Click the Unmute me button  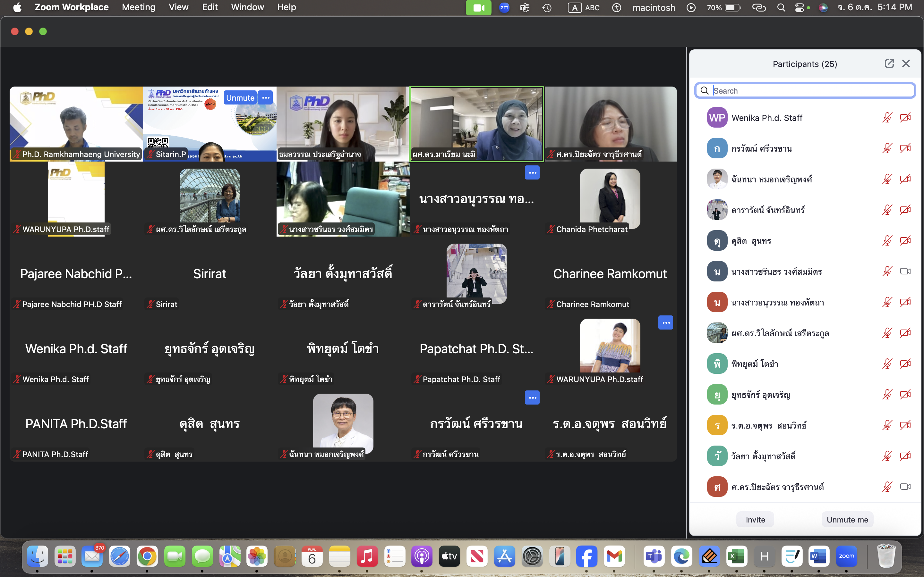[847, 519]
